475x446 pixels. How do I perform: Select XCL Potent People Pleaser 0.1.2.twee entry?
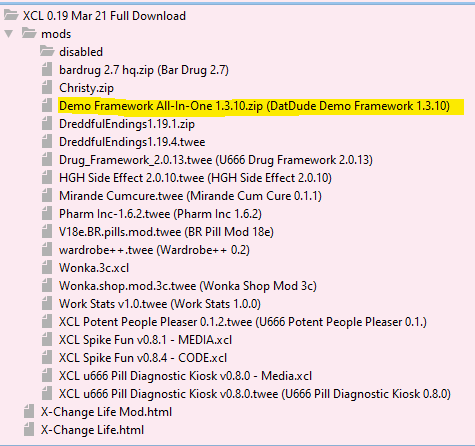(243, 322)
